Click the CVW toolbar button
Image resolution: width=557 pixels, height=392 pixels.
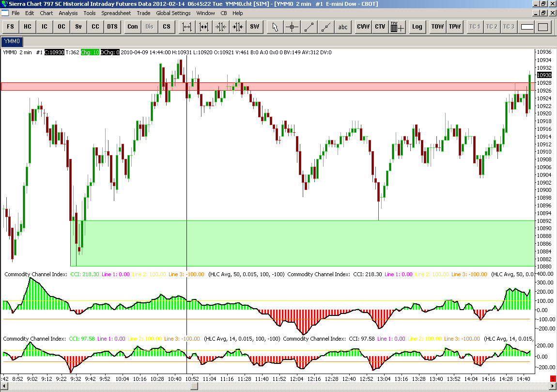(x=363, y=27)
